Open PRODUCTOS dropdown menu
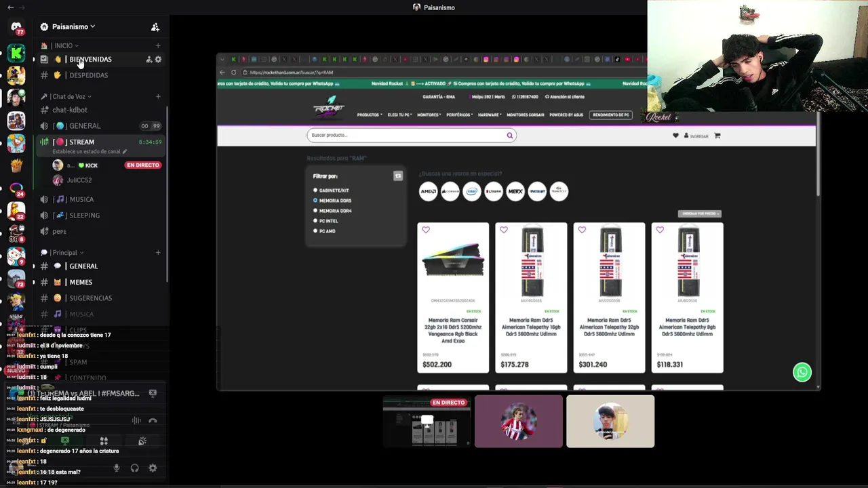The width and height of the screenshot is (868, 488). tap(370, 115)
